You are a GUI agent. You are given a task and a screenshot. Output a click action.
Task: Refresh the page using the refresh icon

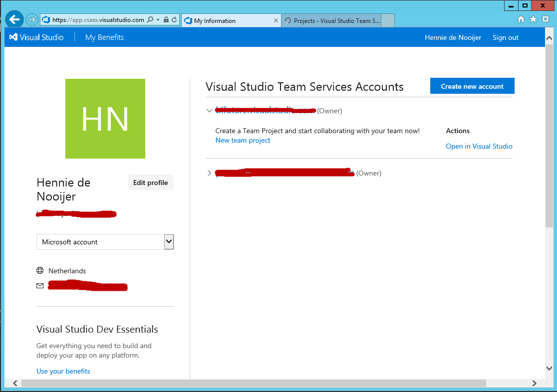(x=174, y=20)
